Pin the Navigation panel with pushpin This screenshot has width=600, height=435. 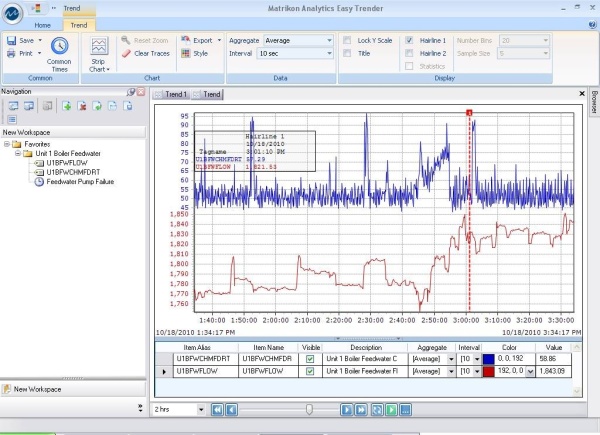point(131,92)
